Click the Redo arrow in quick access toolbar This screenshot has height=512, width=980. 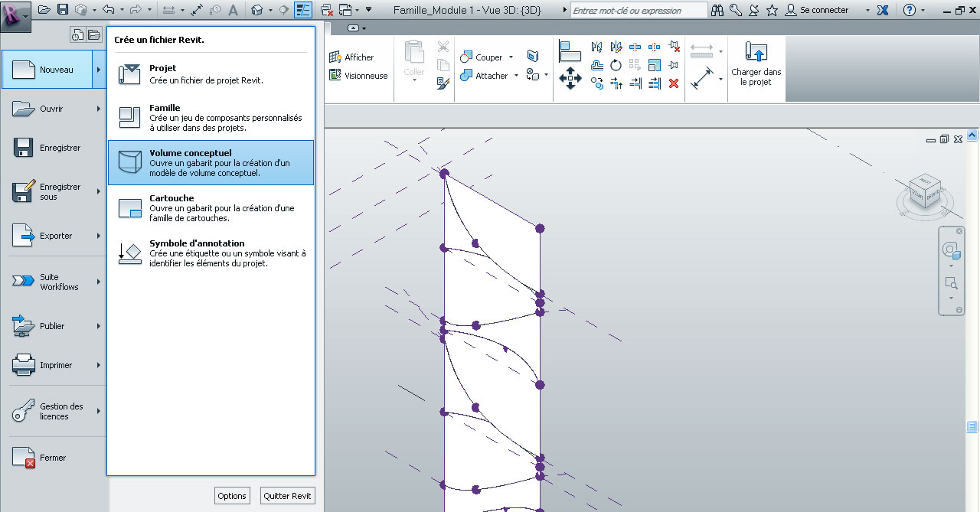136,10
